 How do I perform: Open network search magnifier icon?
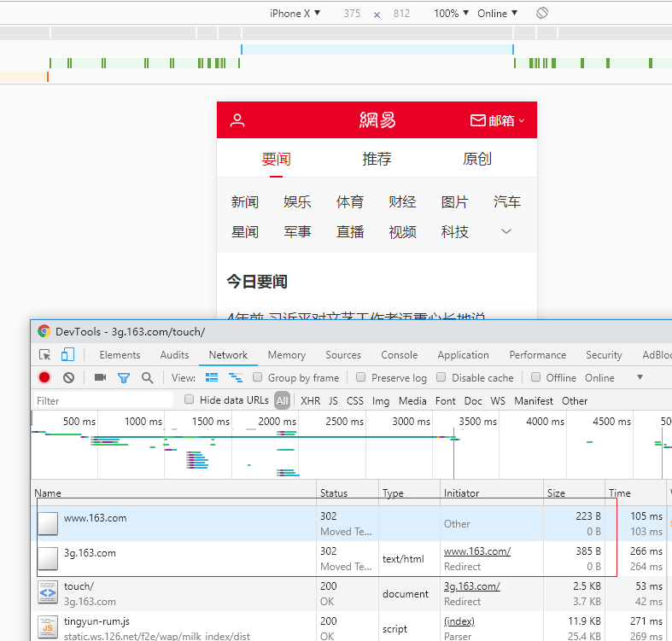[x=147, y=378]
